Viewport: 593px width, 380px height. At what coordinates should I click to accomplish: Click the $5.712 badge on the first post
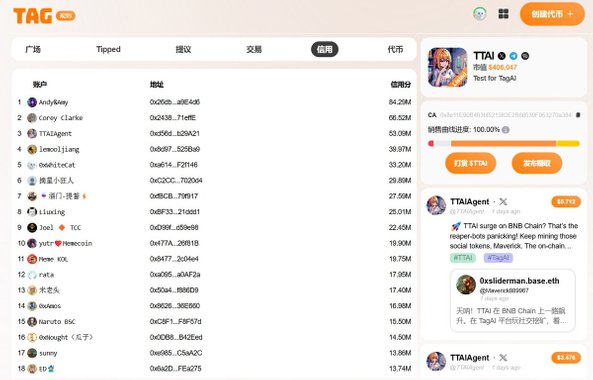coord(566,202)
